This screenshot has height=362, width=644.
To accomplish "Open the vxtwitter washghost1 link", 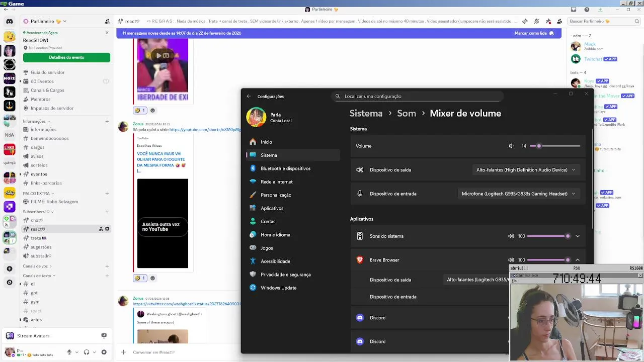I will (x=187, y=304).
